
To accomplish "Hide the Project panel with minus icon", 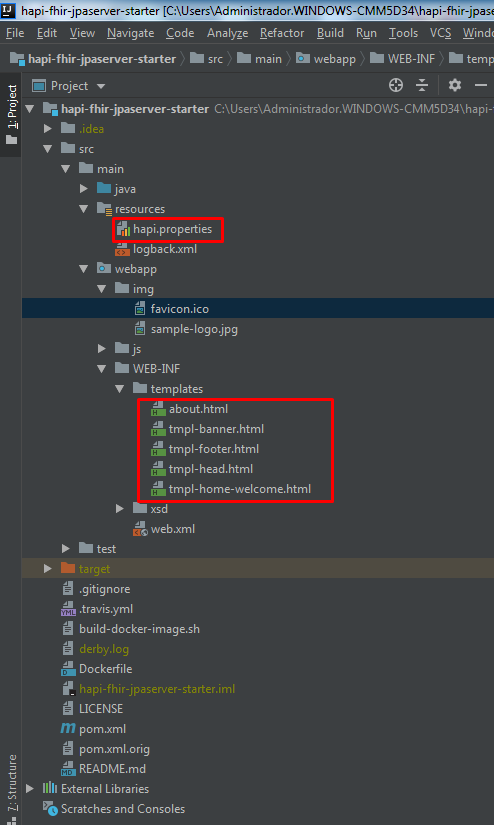I will tap(481, 85).
